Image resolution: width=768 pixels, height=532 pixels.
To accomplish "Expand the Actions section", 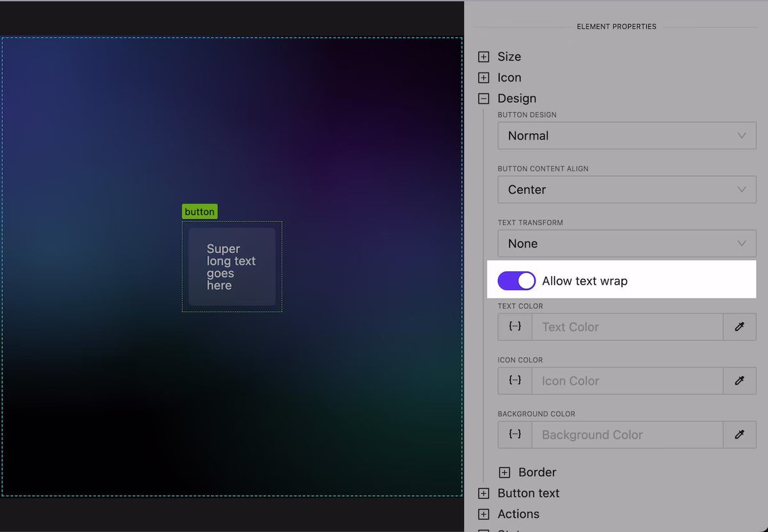I will pyautogui.click(x=483, y=513).
